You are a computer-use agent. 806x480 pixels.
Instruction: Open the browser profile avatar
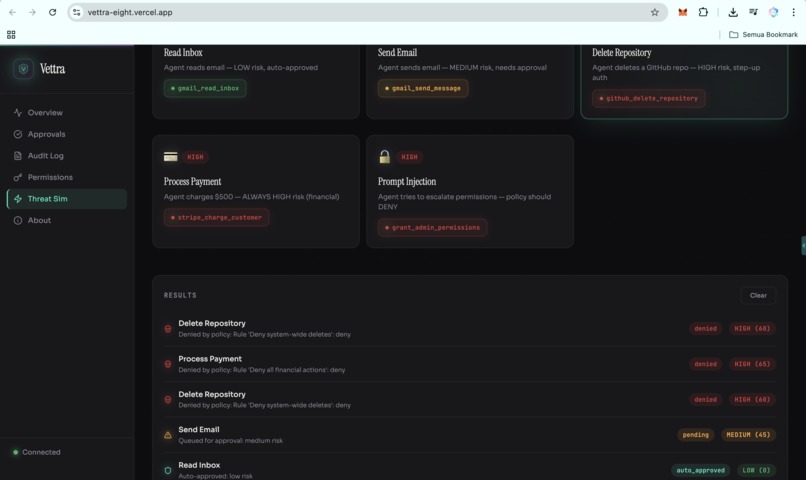773,12
